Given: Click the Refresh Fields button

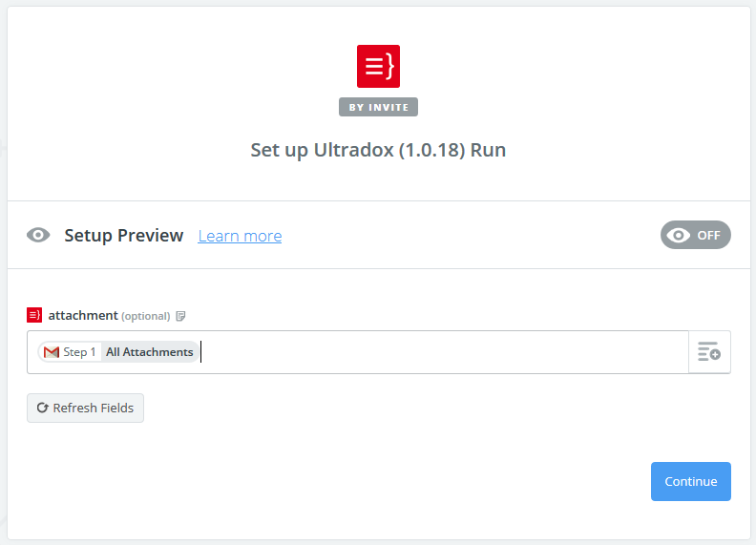Looking at the screenshot, I should [x=85, y=408].
